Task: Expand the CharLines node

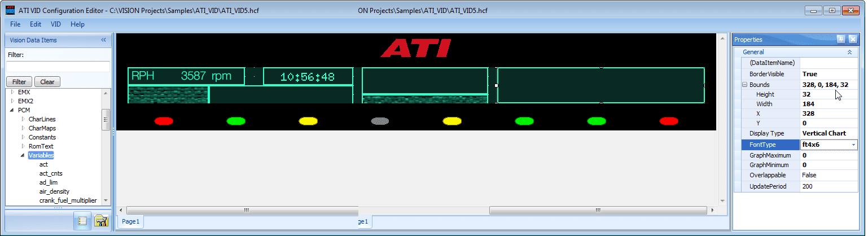Action: (23, 119)
